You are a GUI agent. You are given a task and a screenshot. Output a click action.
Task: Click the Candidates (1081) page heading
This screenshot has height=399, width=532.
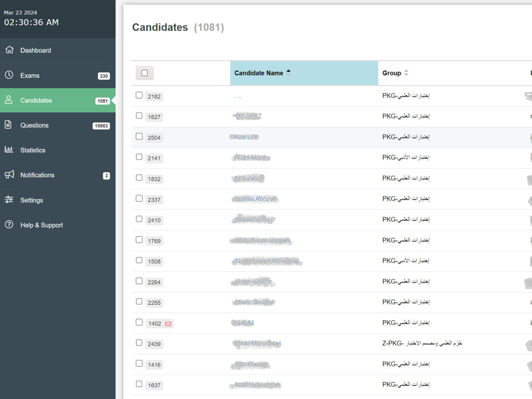pyautogui.click(x=178, y=27)
